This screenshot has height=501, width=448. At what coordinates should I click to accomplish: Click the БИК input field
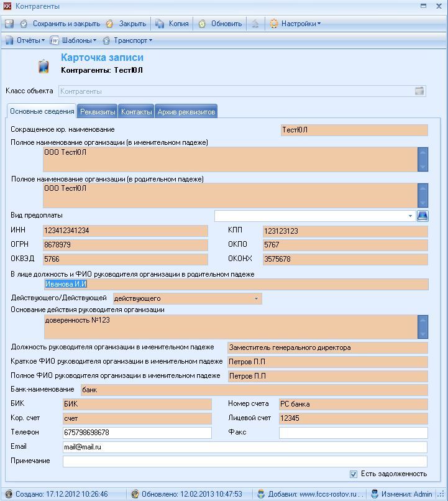click(x=137, y=404)
